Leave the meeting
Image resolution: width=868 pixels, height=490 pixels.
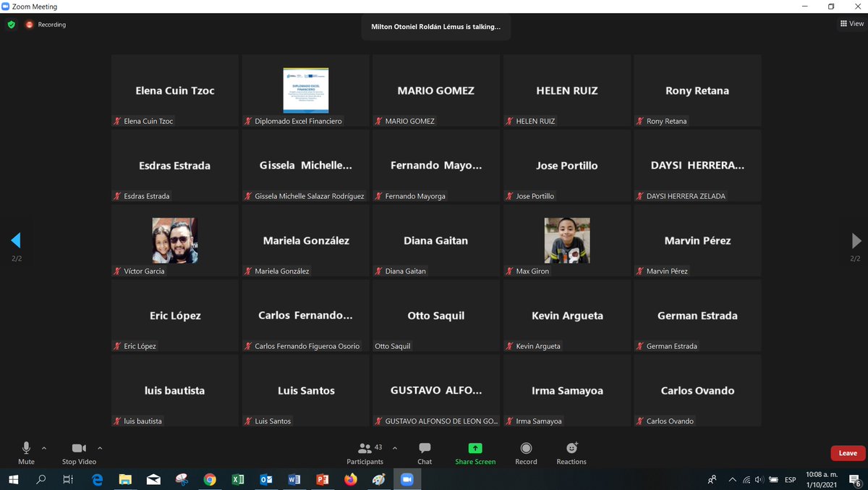[848, 454]
